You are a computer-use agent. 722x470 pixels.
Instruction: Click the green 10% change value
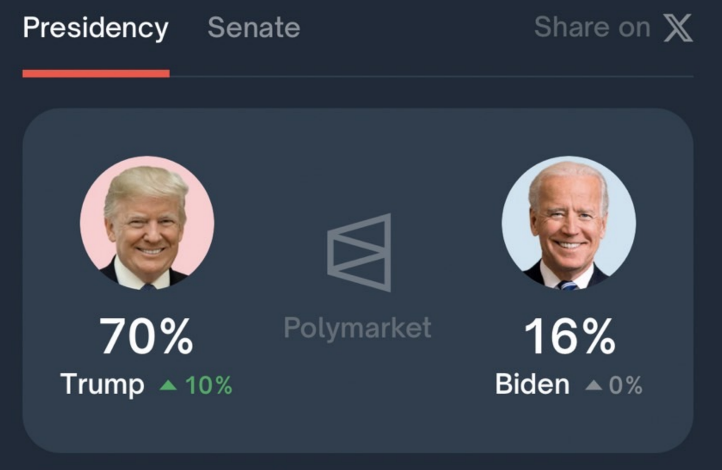pos(208,385)
